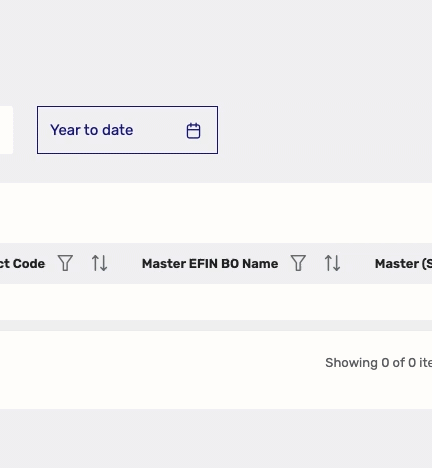
Task: Click the blank white panel above column headers
Action: pyautogui.click(x=216, y=213)
